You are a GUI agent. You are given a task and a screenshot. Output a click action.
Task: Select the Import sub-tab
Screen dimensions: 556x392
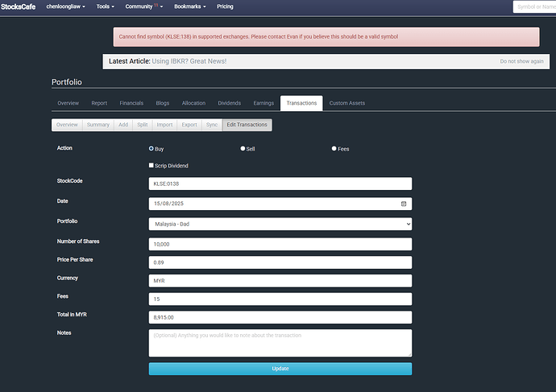click(164, 125)
